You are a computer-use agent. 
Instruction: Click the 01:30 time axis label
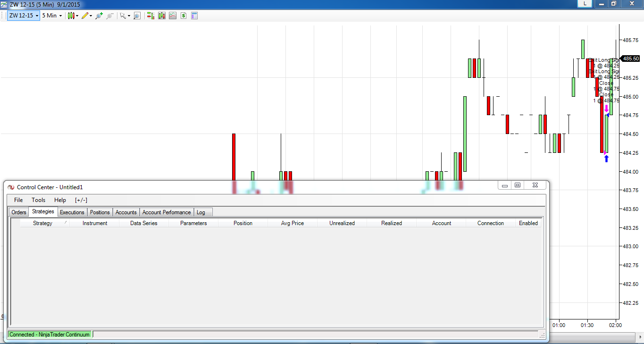(x=587, y=325)
